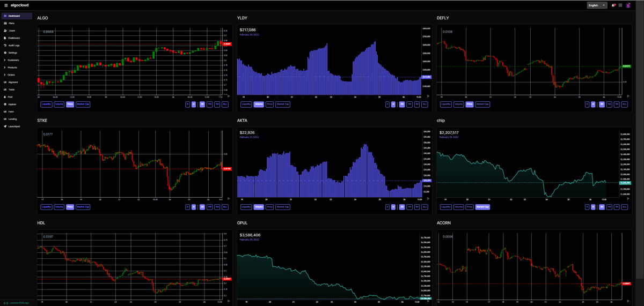This screenshot has height=306, width=644.
Task: Click the red price tag on ALGO chart
Action: [226, 44]
